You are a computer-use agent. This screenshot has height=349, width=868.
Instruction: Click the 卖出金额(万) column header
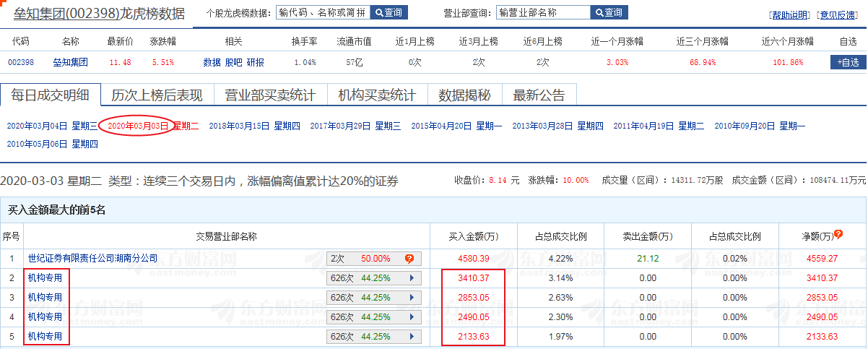(648, 236)
